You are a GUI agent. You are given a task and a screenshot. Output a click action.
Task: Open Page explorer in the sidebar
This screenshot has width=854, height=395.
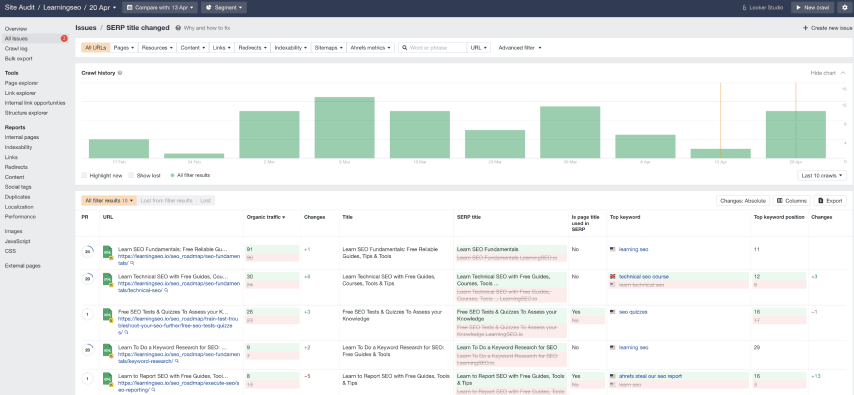pyautogui.click(x=21, y=83)
